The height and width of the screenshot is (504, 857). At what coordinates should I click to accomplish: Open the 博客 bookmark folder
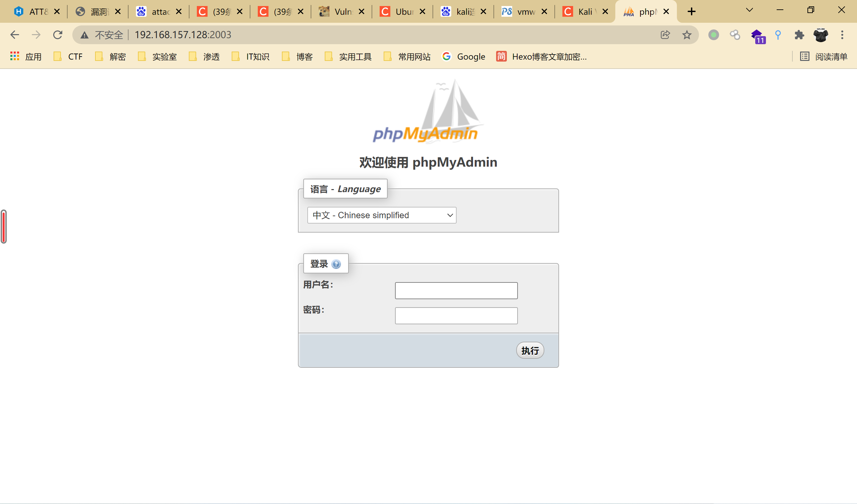point(297,57)
